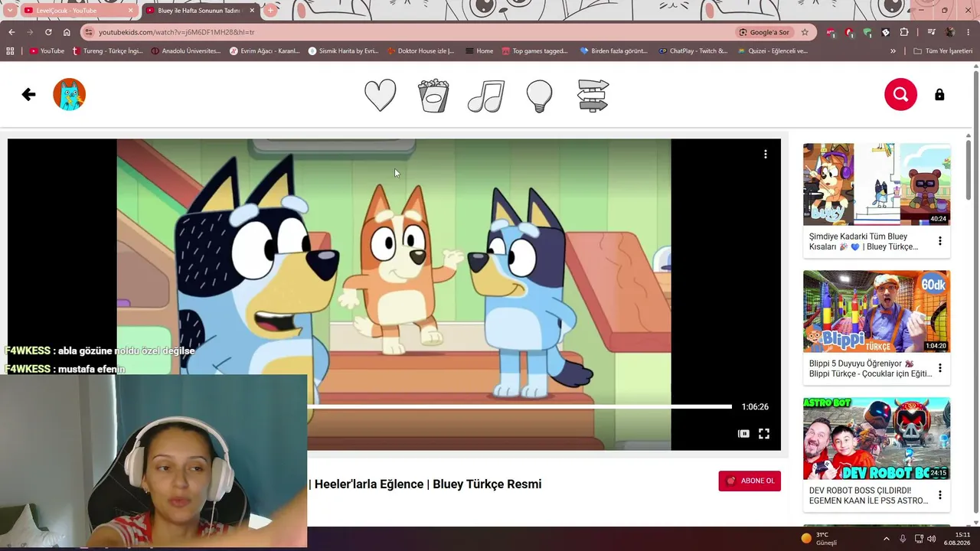Image resolution: width=980 pixels, height=551 pixels.
Task: Open the Doktor House izle bookmark
Action: [x=421, y=51]
